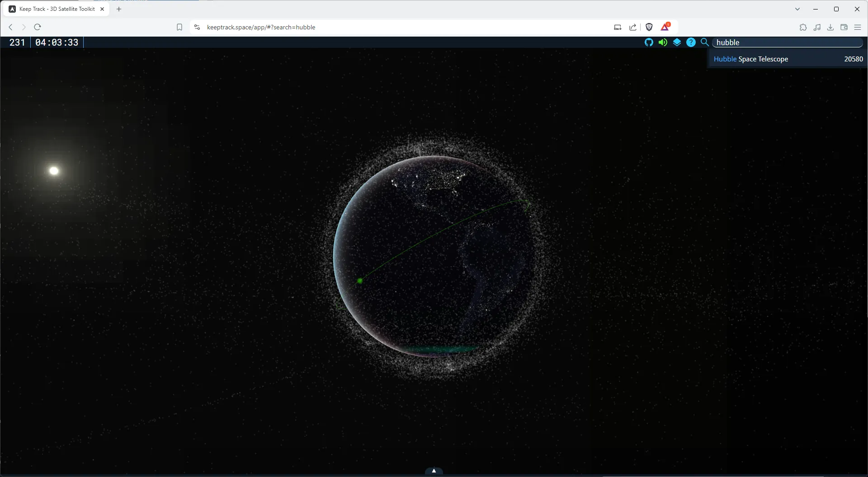Select the Keep Track browser tab

(57, 9)
